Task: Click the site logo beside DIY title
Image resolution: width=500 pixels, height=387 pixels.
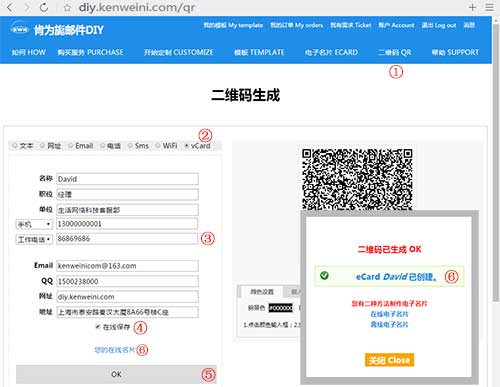Action: (x=19, y=30)
